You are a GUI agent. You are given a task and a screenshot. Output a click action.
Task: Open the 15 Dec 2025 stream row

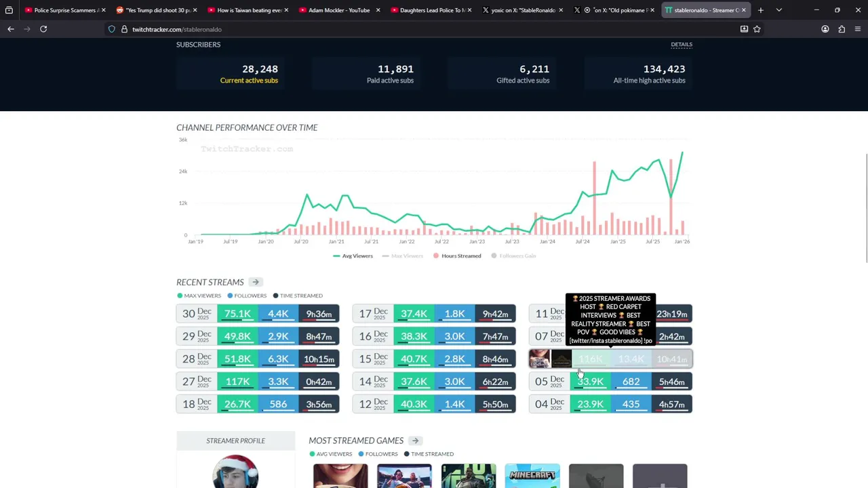pyautogui.click(x=434, y=359)
